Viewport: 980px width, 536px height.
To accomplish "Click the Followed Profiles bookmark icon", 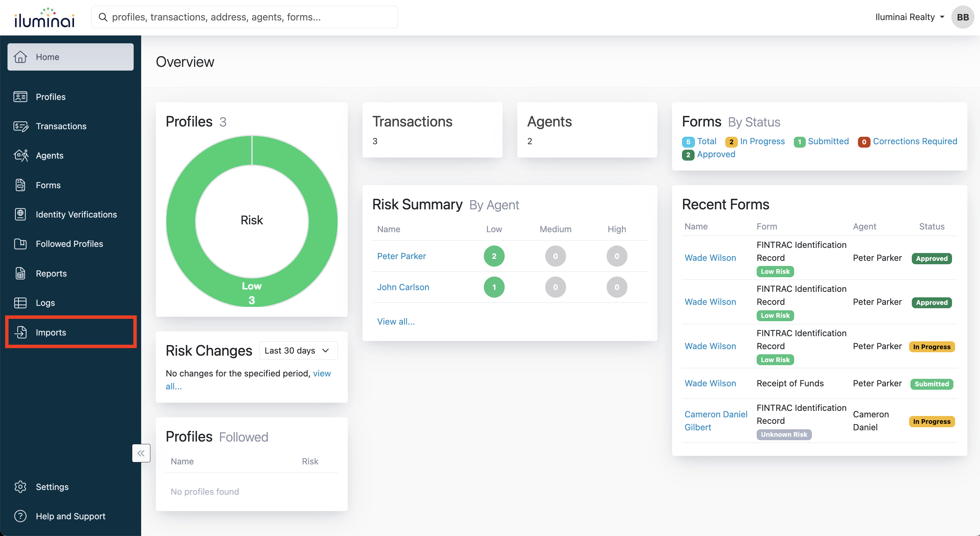I will click(20, 243).
